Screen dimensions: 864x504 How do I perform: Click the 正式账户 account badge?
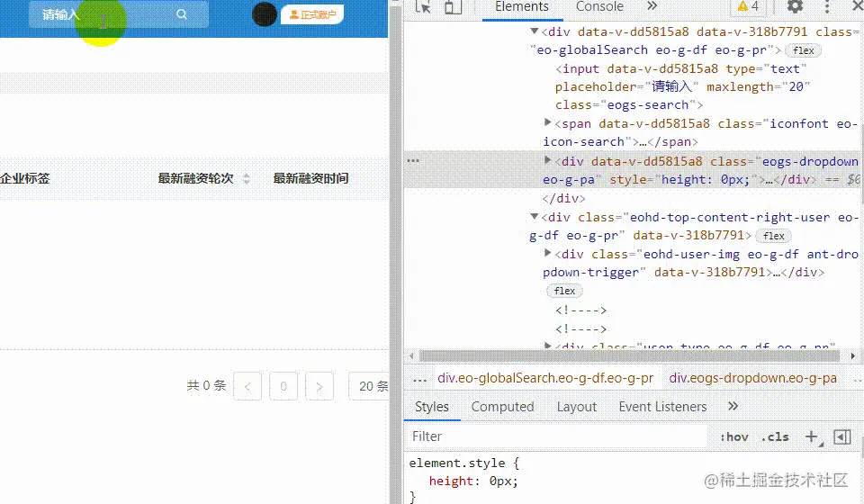pos(312,14)
